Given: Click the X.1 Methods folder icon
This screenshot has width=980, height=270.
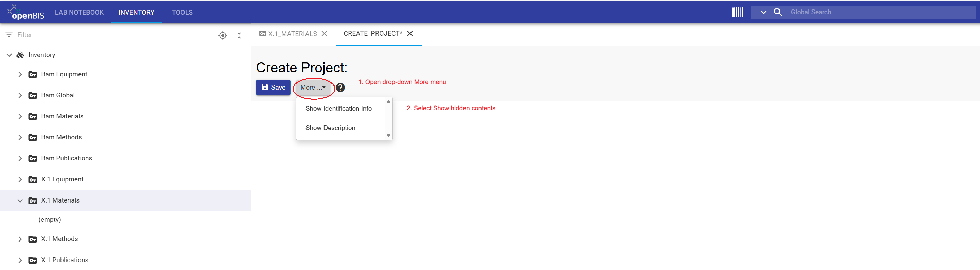Looking at the screenshot, I should tap(33, 239).
